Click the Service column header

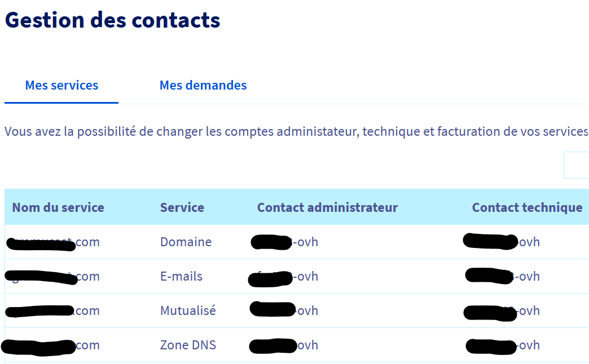(x=182, y=207)
